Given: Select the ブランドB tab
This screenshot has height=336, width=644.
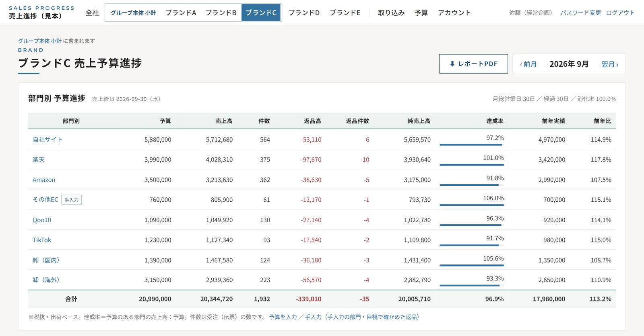Looking at the screenshot, I should pyautogui.click(x=221, y=13).
